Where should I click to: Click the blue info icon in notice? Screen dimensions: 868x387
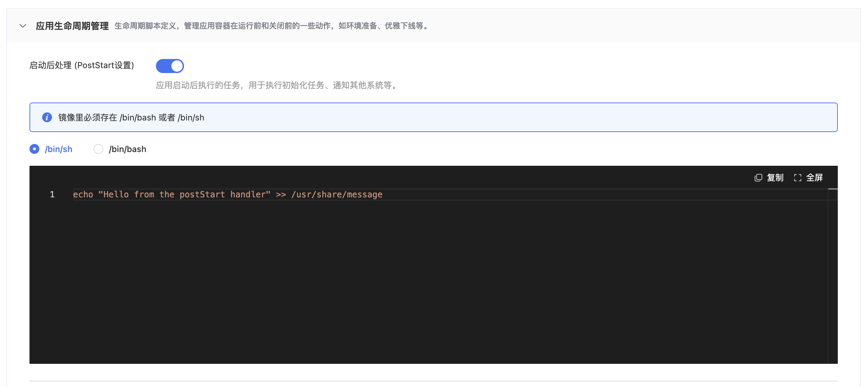[47, 117]
